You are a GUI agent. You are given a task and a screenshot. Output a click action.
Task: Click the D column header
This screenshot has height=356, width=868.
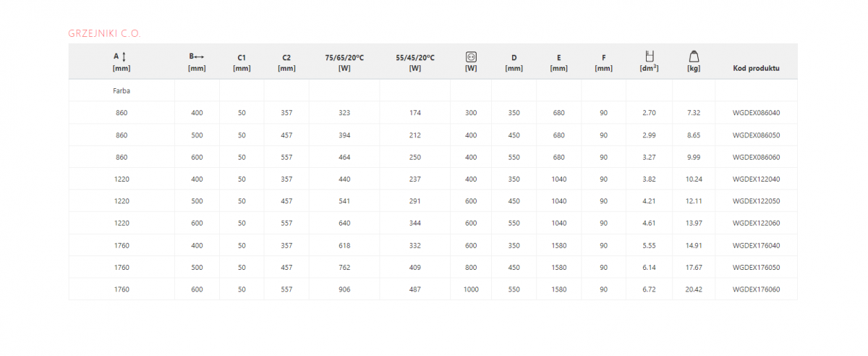514,62
